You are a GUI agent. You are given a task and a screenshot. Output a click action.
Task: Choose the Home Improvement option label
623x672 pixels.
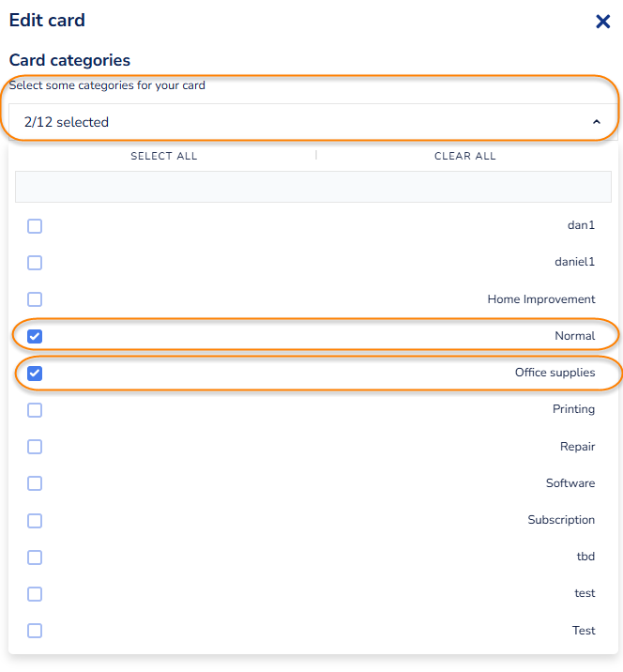tap(540, 299)
